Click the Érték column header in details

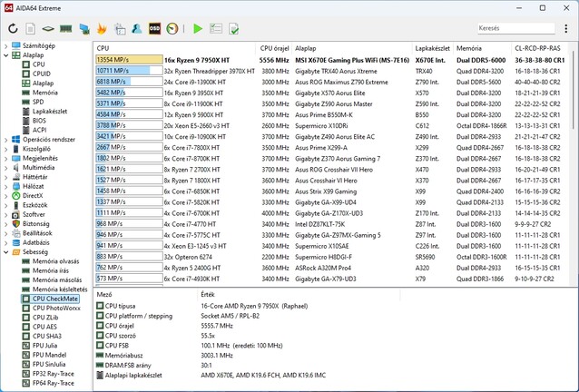(299, 295)
